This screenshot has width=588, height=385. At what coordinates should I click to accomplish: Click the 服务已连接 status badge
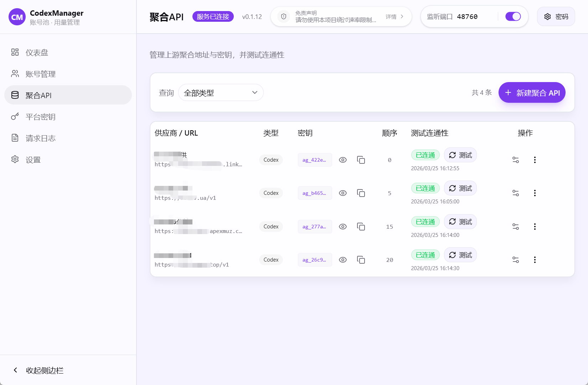213,16
